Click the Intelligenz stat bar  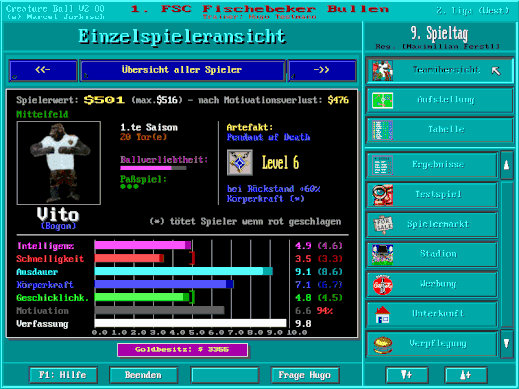tap(143, 246)
